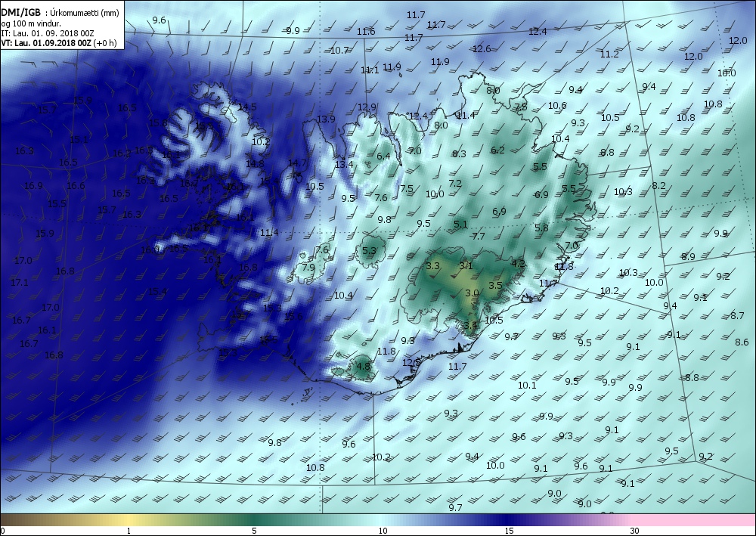Select the 12.6 value north of Iceland
This screenshot has width=756, height=536.
coord(482,48)
